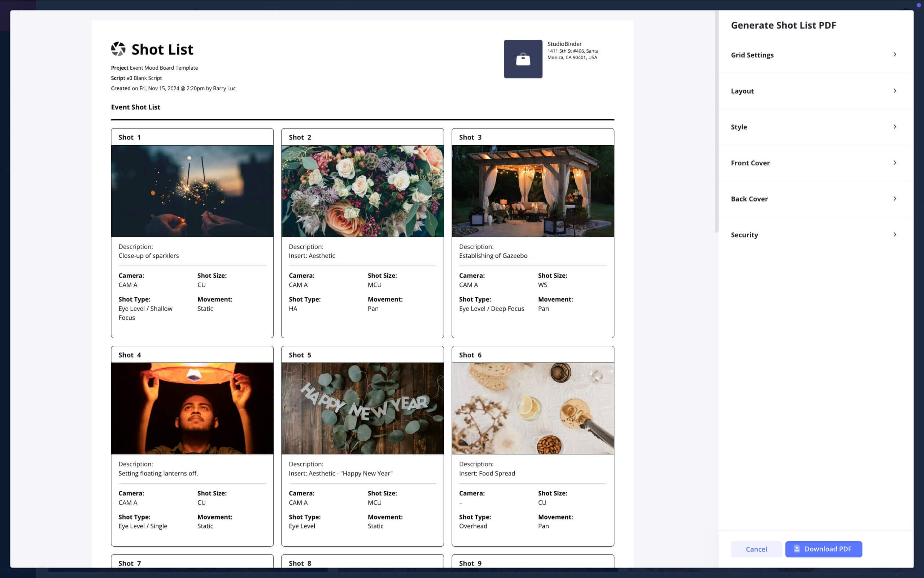Click the 'Shot 6' card header
Image resolution: width=924 pixels, height=578 pixels.
pos(533,355)
